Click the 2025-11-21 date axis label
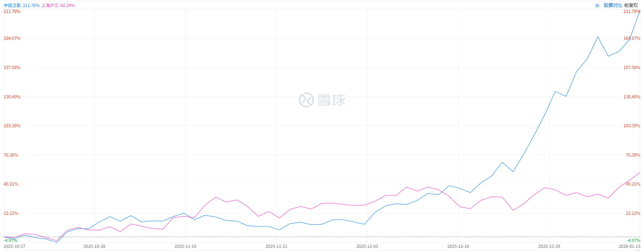This screenshot has height=251, width=644. click(276, 246)
